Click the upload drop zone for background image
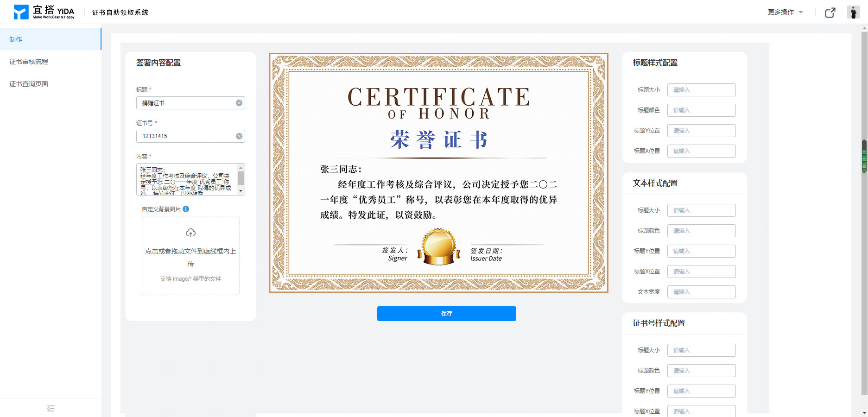The height and width of the screenshot is (417, 868). [x=190, y=255]
